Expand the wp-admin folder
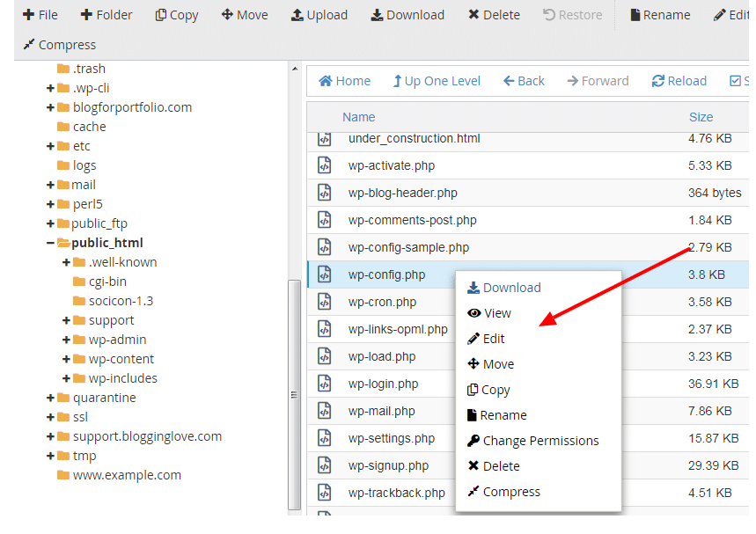This screenshot has width=756, height=534. point(66,340)
